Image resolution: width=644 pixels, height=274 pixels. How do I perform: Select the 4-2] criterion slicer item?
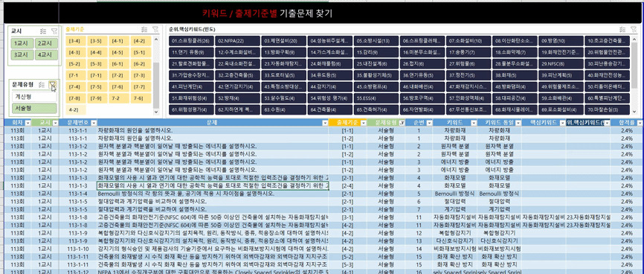coord(75,110)
